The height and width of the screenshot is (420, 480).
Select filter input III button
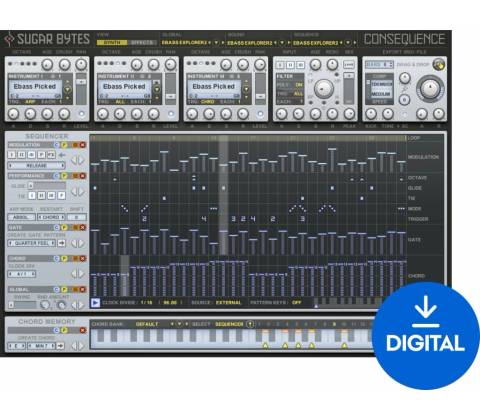(300, 65)
